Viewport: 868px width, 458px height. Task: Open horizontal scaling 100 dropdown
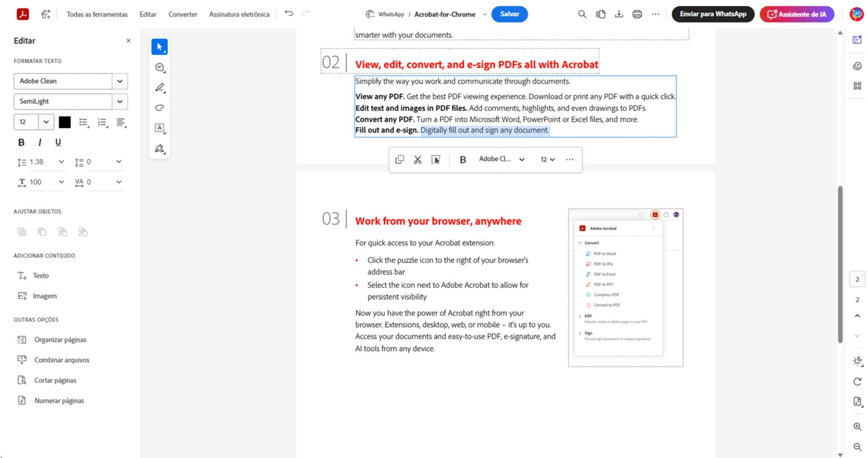pos(61,182)
